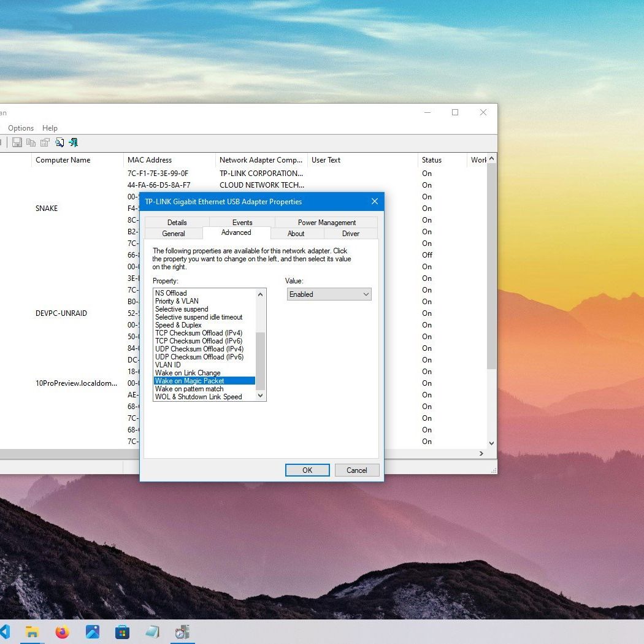Launch Microsoft Store from the taskbar
Screen dimensions: 644x644
point(122,632)
